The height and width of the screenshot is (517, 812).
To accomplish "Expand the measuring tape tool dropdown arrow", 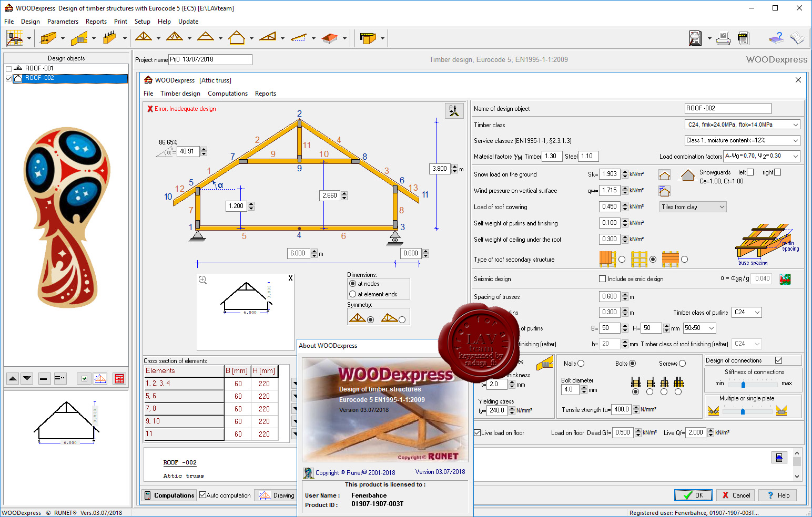I will click(382, 38).
